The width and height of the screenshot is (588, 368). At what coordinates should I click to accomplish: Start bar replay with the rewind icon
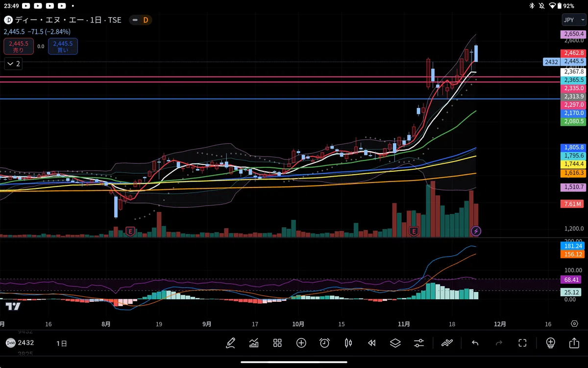tap(372, 343)
